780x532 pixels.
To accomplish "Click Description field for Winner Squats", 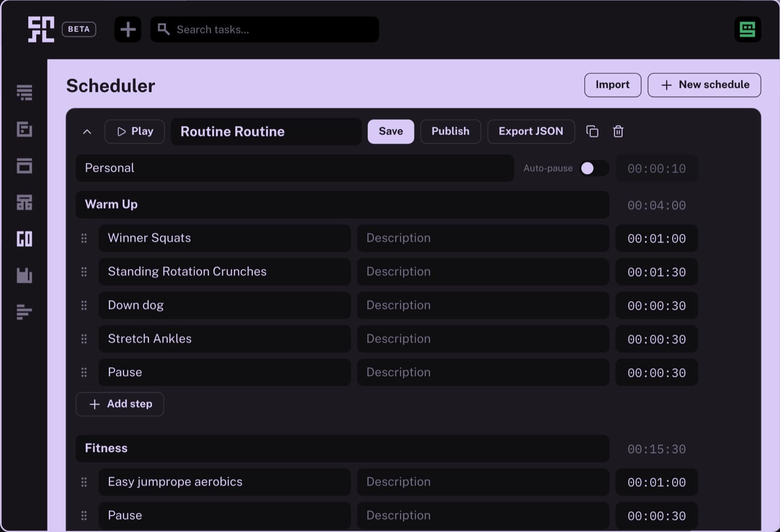I will [x=483, y=238].
